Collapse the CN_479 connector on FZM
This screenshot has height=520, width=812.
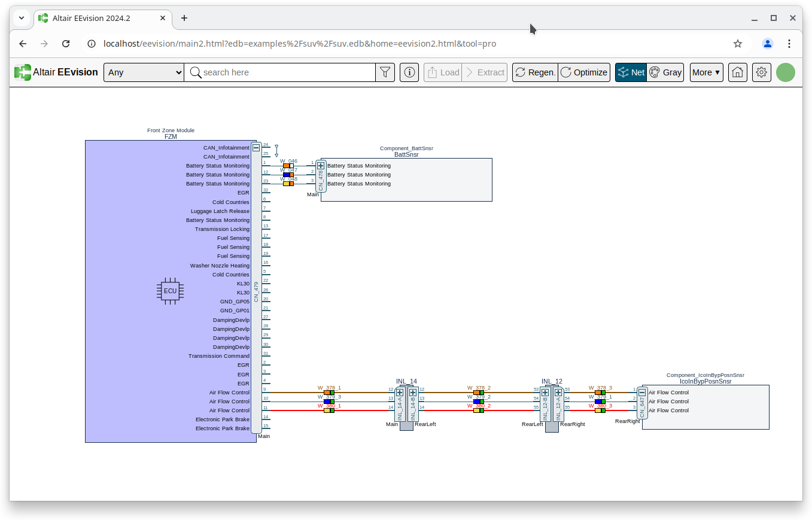256,148
